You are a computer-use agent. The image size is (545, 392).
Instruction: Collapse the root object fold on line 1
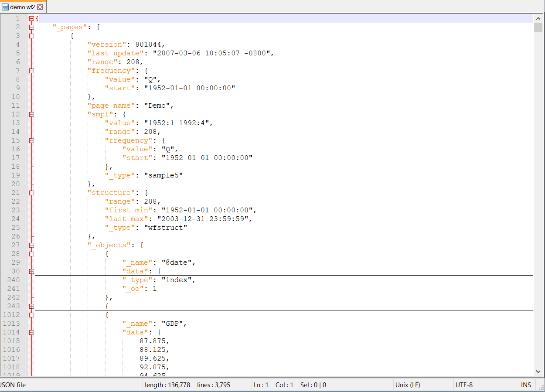pos(31,18)
